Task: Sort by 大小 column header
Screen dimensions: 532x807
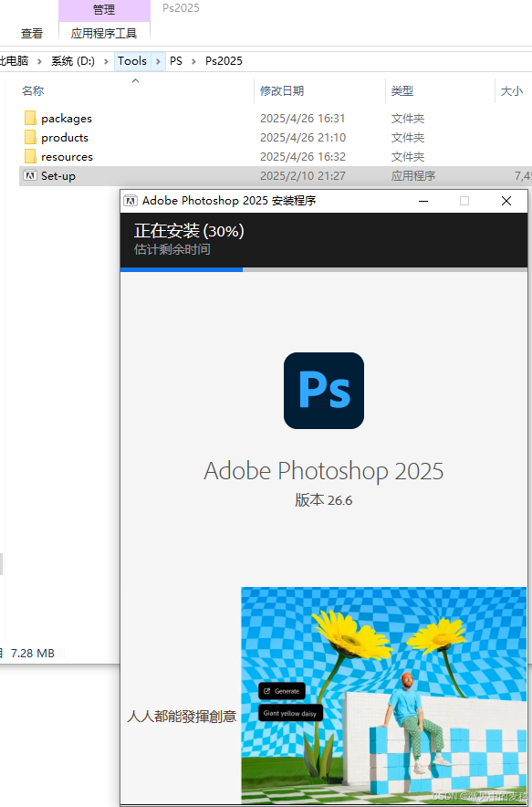Action: pyautogui.click(x=512, y=90)
